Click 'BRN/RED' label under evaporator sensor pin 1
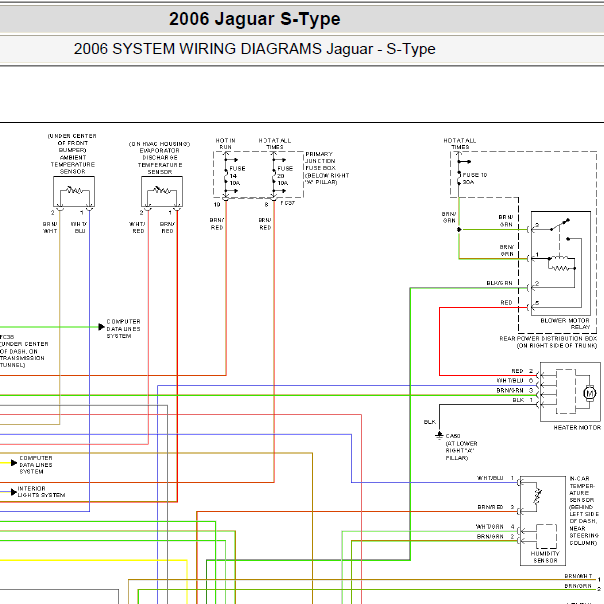 [167, 227]
